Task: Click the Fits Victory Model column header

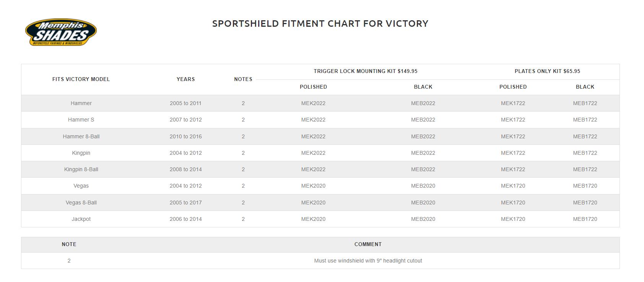Action: 81,79
